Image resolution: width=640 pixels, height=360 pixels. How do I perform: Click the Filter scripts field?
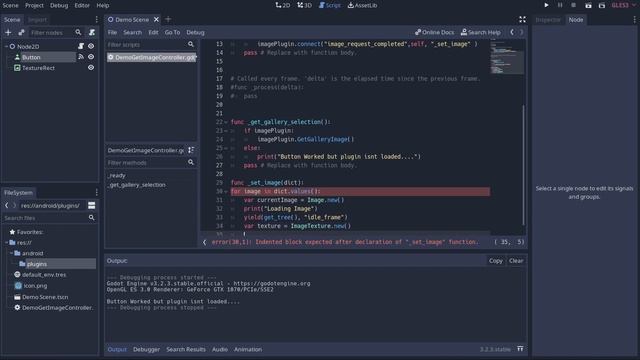(x=151, y=44)
